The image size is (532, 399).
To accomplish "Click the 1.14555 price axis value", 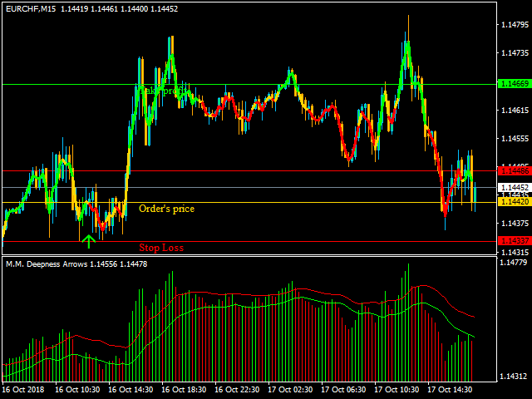I will coord(515,139).
